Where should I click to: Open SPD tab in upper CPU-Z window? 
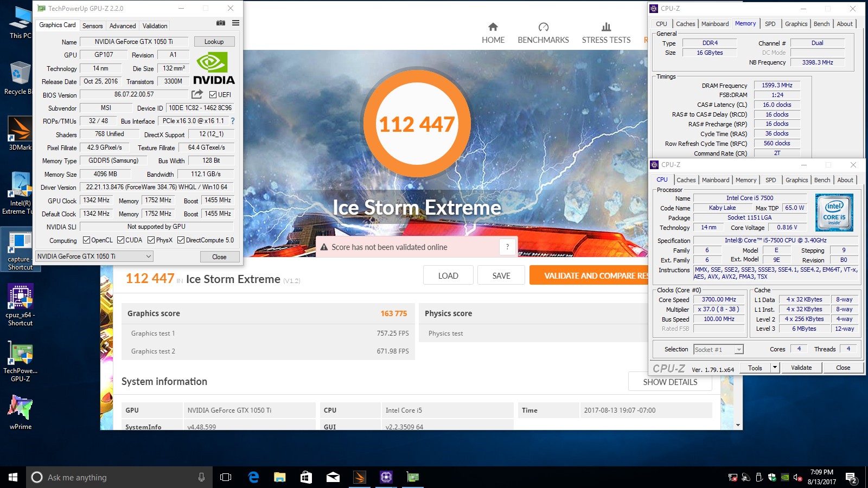770,24
